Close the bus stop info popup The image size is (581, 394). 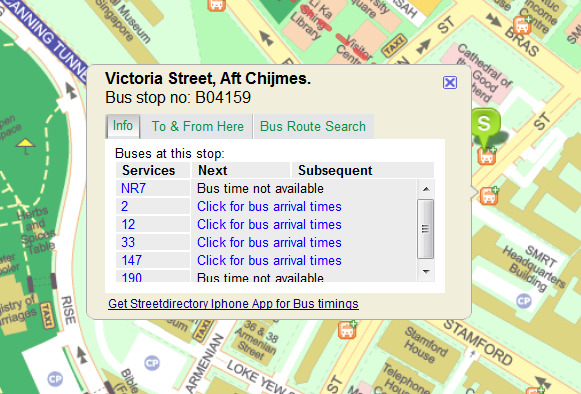pos(450,82)
